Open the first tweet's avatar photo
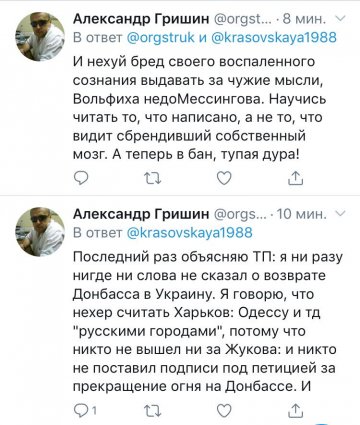Screen dimensions: 360x425 (x=40, y=37)
